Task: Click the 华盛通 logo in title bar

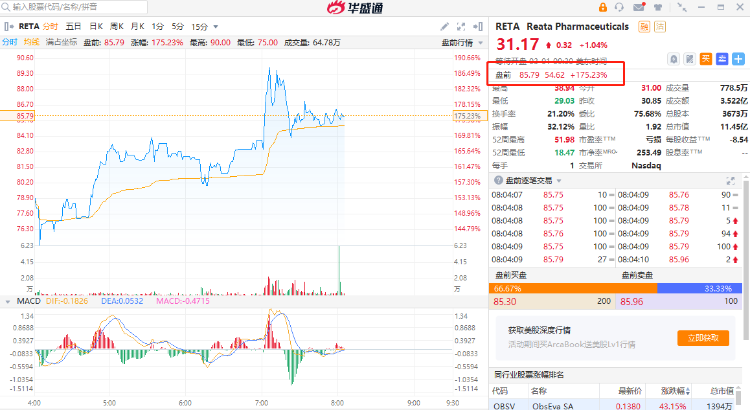Action: pyautogui.click(x=355, y=7)
